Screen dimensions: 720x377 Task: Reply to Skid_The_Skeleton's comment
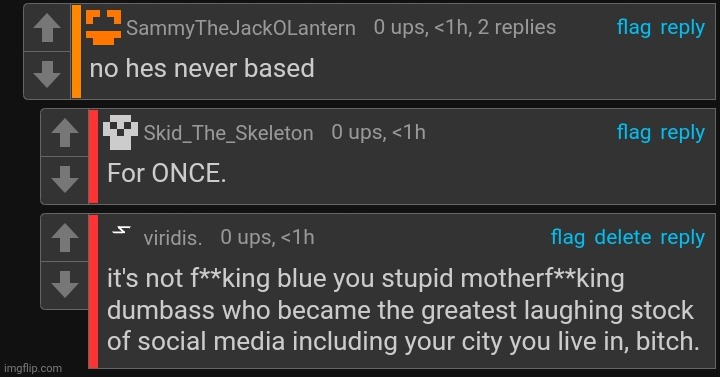682,134
